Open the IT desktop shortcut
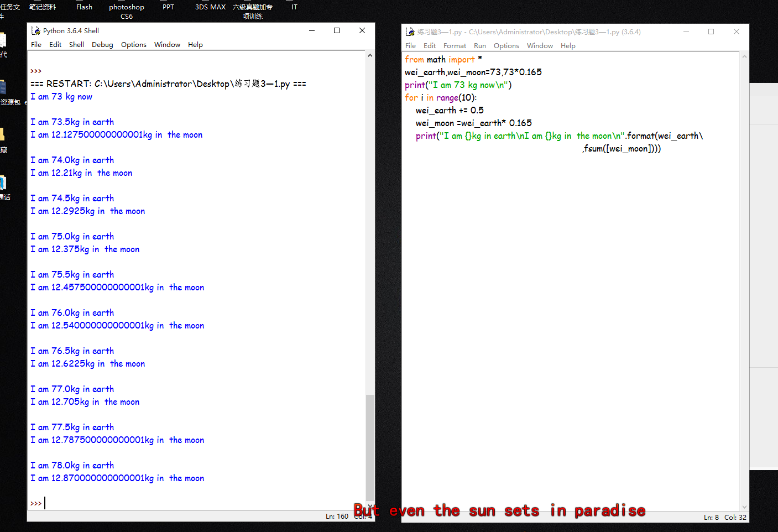The image size is (778, 532). [x=294, y=7]
